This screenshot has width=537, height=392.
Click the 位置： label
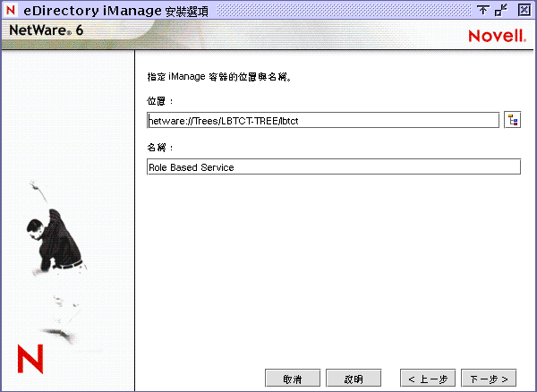tap(160, 101)
